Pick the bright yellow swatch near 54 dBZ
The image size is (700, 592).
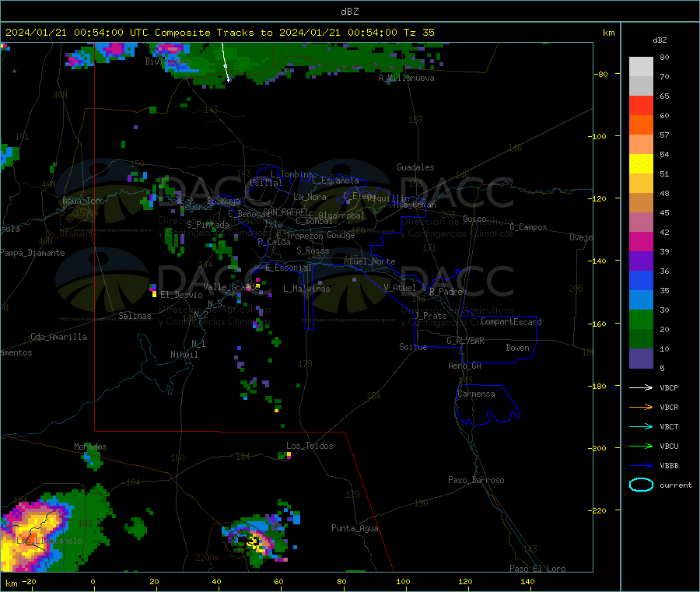pyautogui.click(x=641, y=164)
